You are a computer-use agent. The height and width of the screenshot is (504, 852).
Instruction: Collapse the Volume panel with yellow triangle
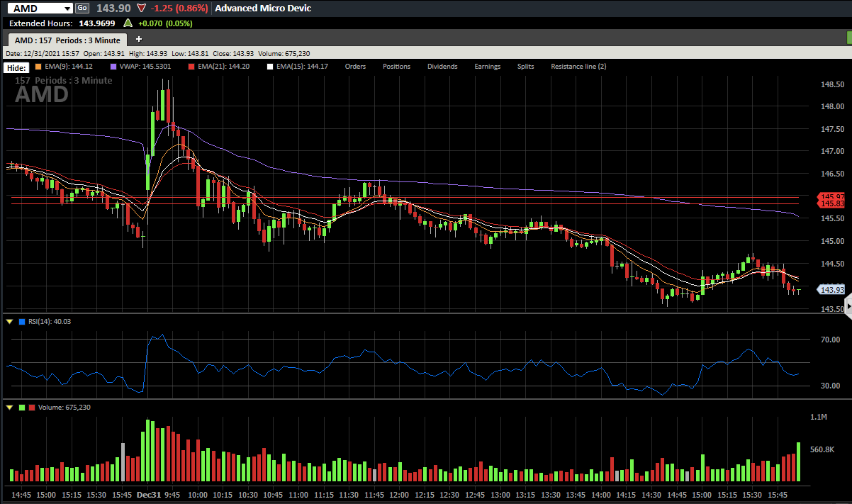pyautogui.click(x=9, y=408)
